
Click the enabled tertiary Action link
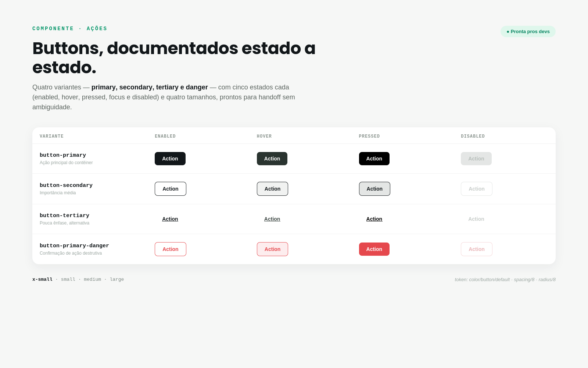point(170,219)
